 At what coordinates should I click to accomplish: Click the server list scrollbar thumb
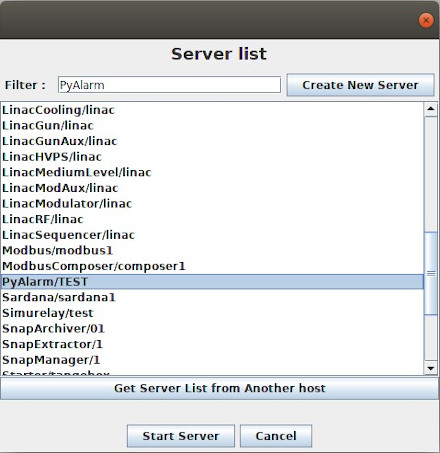[431, 273]
